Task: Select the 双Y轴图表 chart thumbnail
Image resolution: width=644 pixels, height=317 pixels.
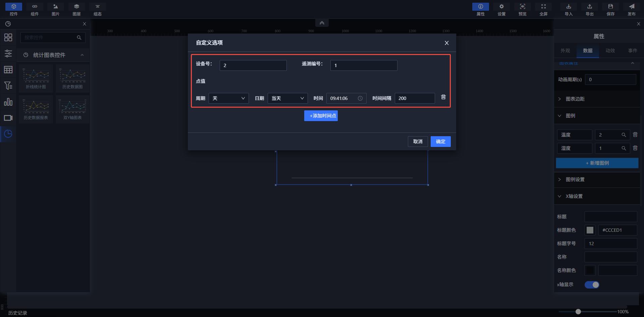Action: tap(72, 109)
